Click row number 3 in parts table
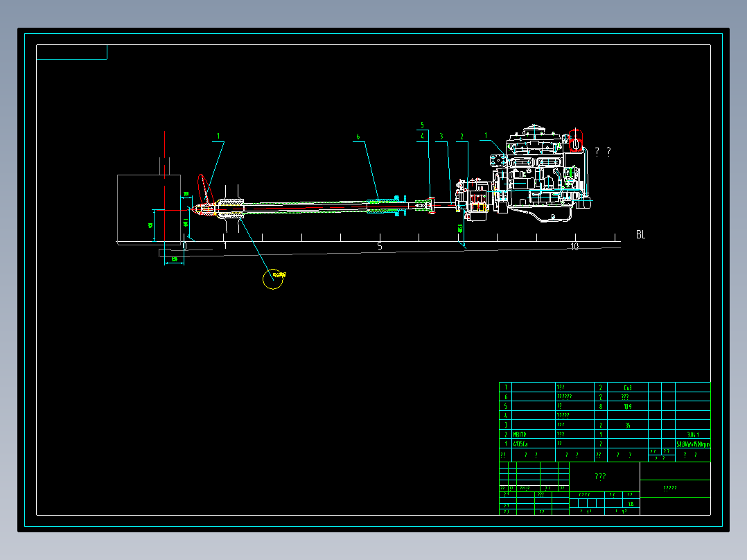Image resolution: width=747 pixels, height=560 pixels. pos(505,425)
